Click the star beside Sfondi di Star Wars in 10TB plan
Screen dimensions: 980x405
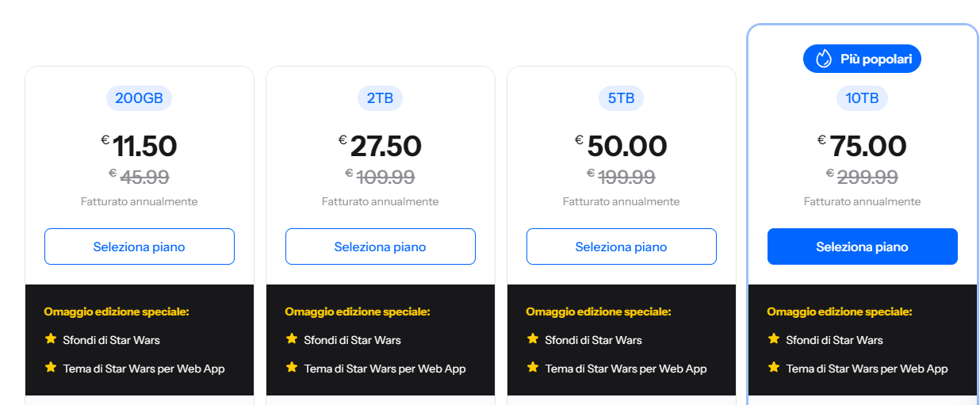coord(774,339)
